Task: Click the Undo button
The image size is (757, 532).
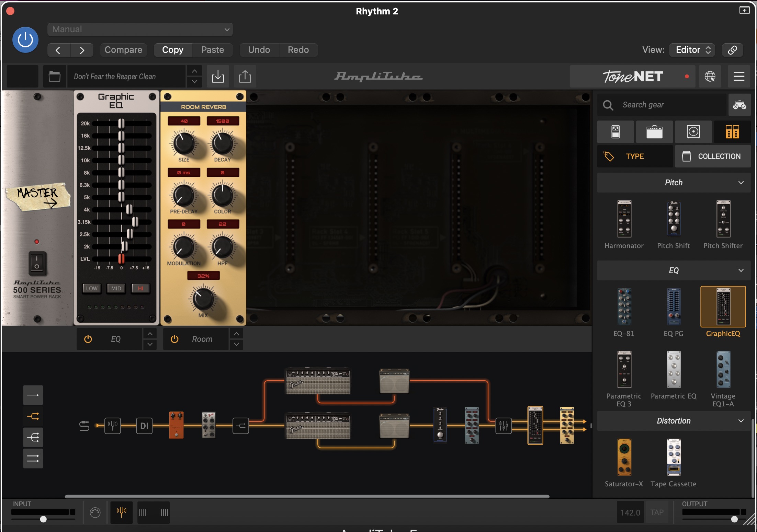Action: tap(259, 50)
